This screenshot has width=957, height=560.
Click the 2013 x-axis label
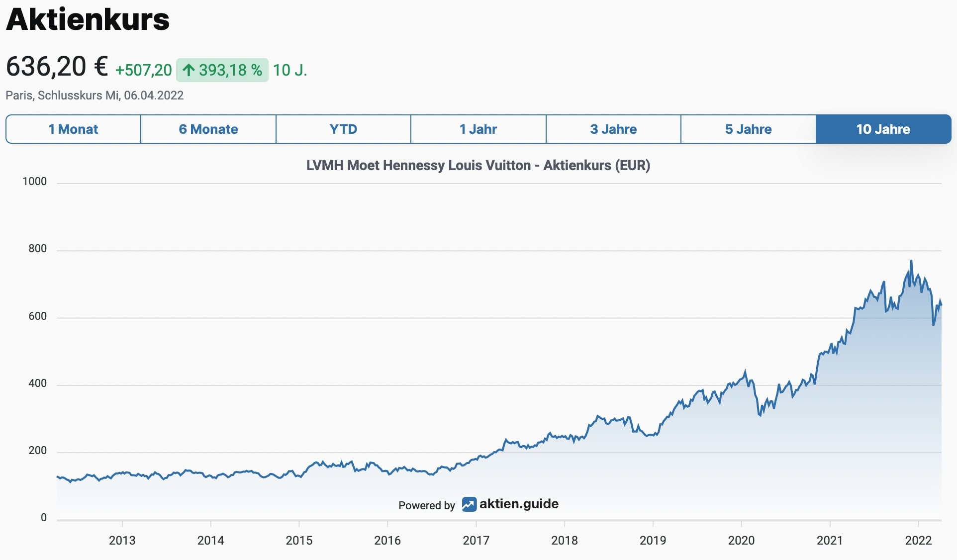(122, 541)
